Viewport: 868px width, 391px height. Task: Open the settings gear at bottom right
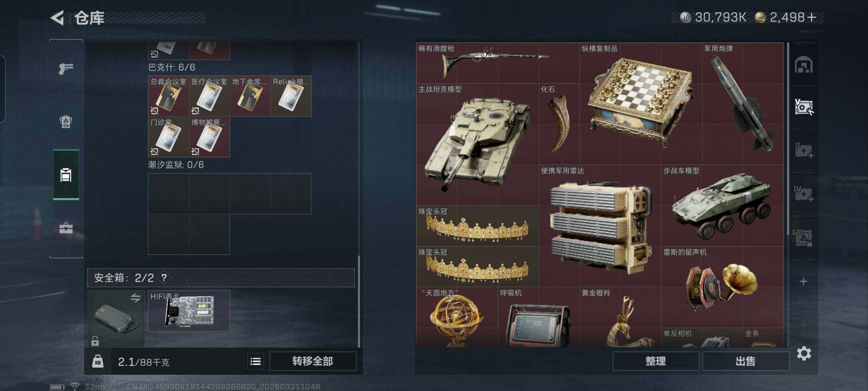[803, 353]
